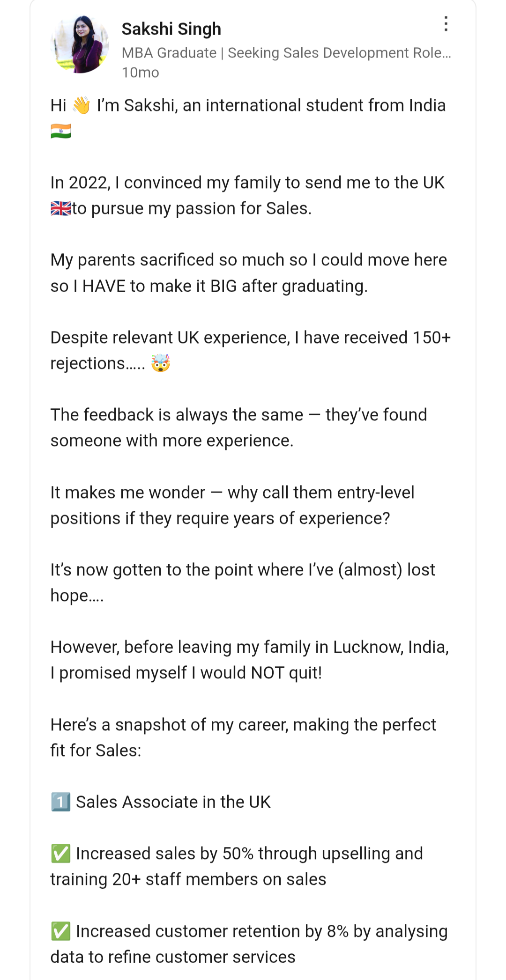The width and height of the screenshot is (506, 980).
Task: Open the three-dot post options menu
Action: pos(446,24)
